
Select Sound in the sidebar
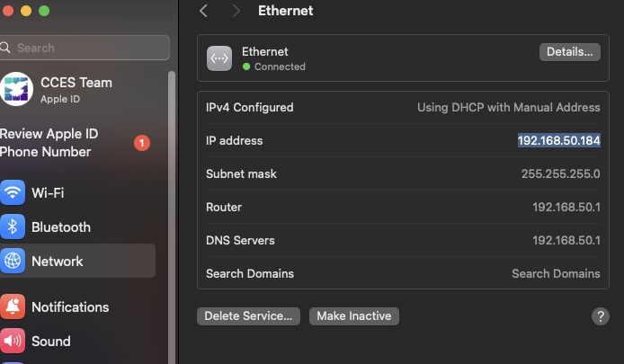point(51,342)
